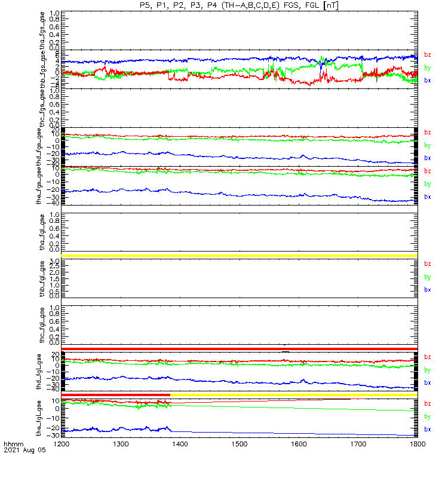The image size is (448, 478).
Task: Select the blue bx legend of thb_fgs_gse panel
Action: point(428,81)
